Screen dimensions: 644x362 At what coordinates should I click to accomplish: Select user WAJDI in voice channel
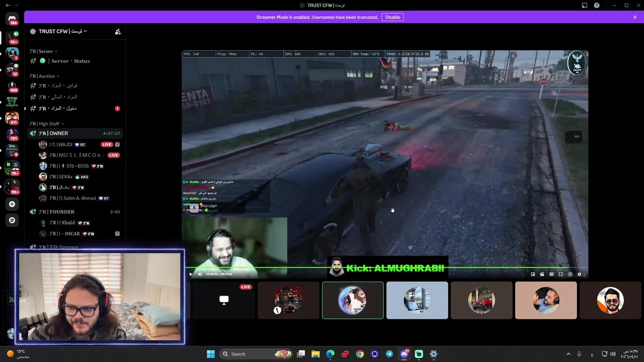pyautogui.click(x=79, y=144)
